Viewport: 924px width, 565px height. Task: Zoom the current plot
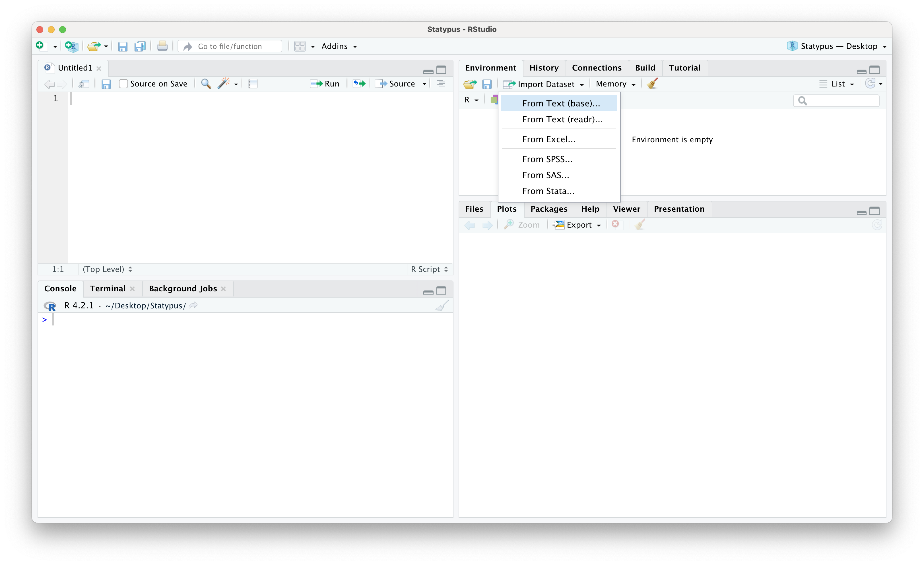(522, 224)
